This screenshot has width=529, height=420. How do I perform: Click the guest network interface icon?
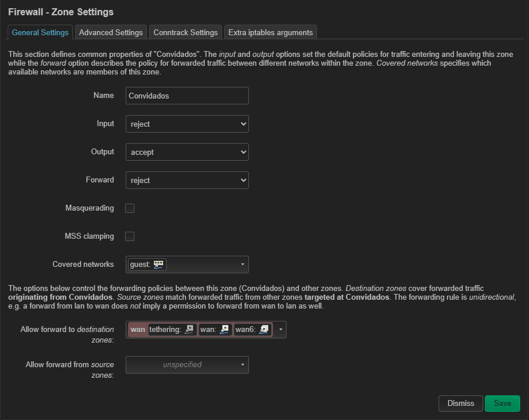[x=159, y=265]
